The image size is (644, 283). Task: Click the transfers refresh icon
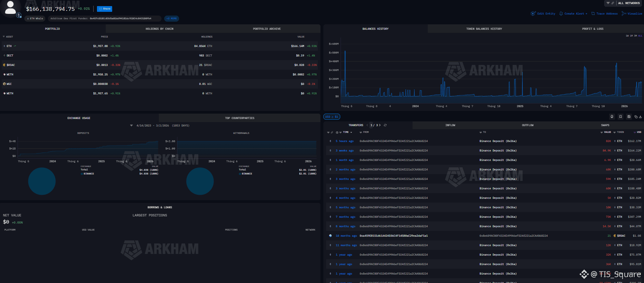click(385, 125)
